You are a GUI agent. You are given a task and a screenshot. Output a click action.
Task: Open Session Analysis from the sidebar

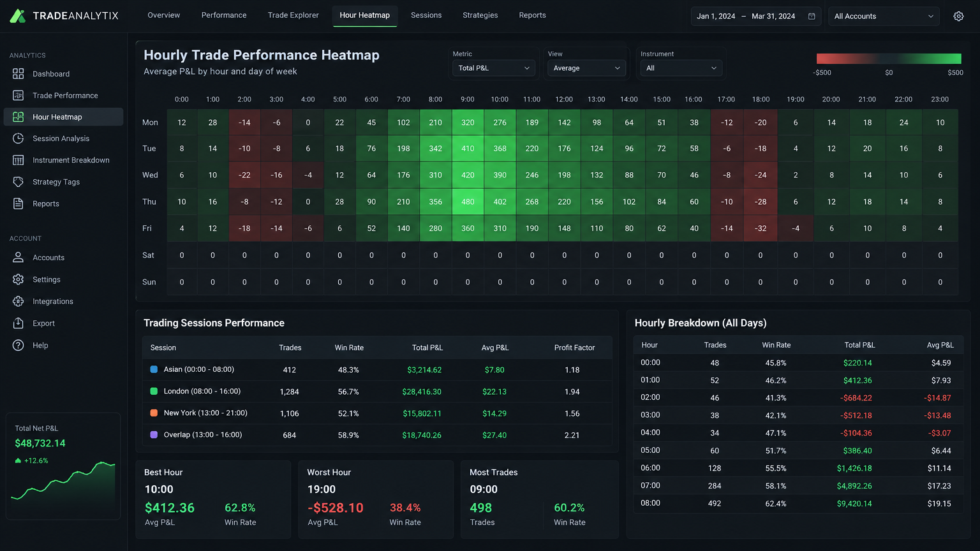(63, 138)
